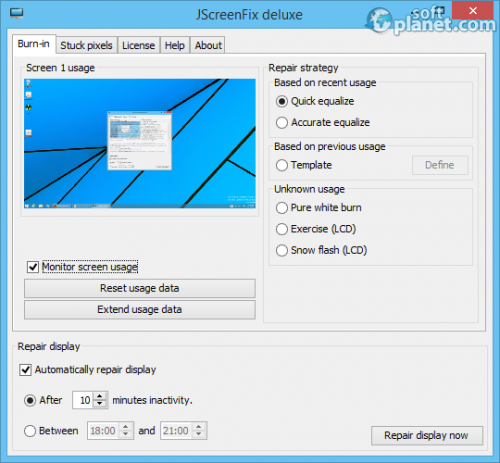Select Pure white burn option
Screen dimensions: 500x463
coord(282,208)
